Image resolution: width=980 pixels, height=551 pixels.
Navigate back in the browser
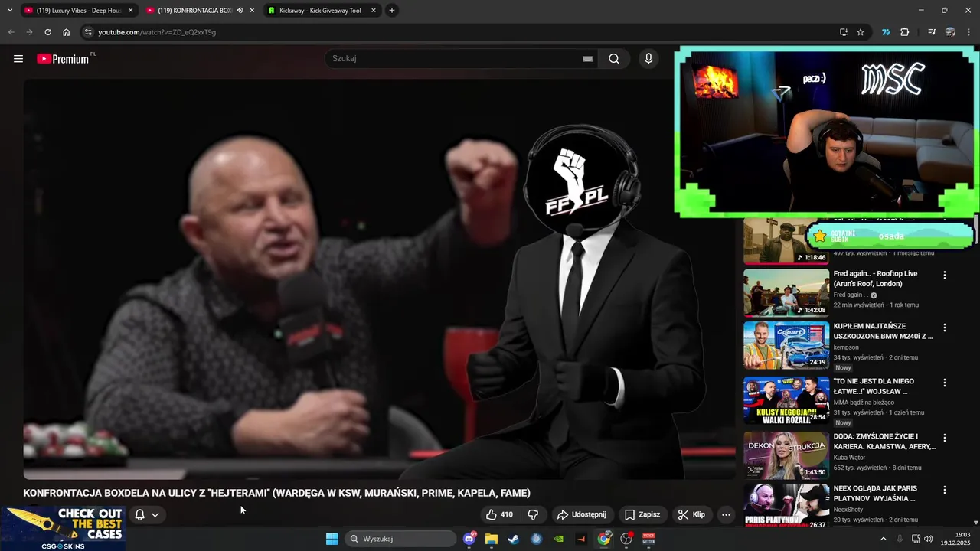point(11,32)
